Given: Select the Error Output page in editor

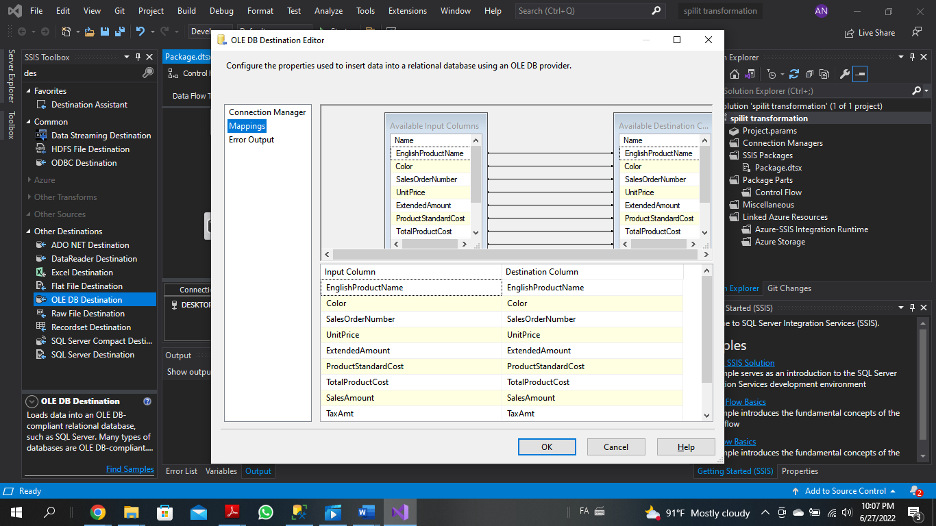Looking at the screenshot, I should 251,140.
